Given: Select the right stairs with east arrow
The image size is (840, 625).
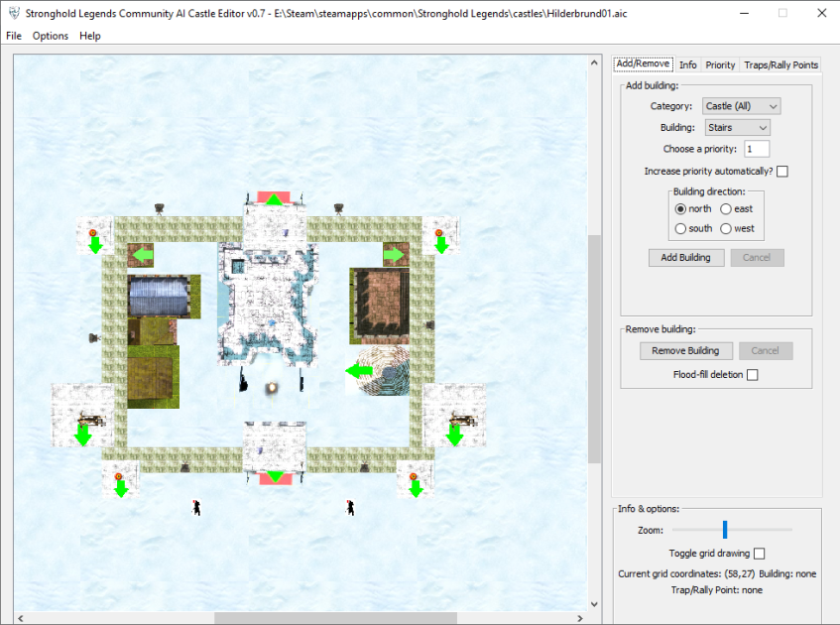Looking at the screenshot, I should 396,255.
